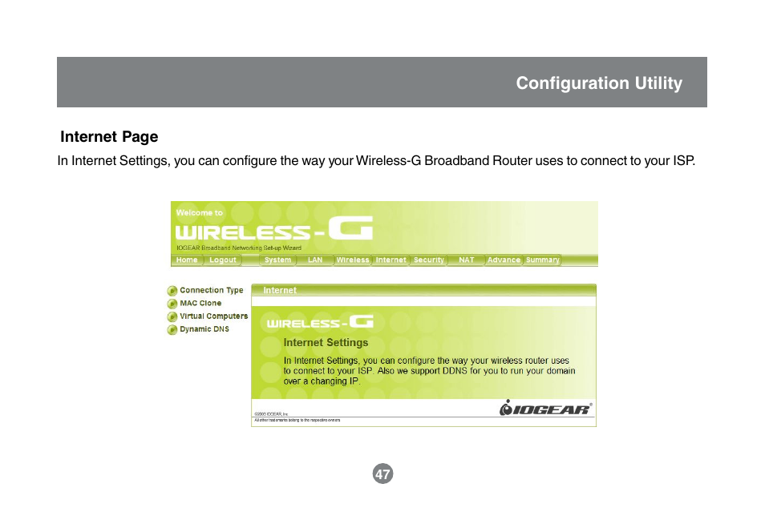
Task: Click the Configuration Utility header title
Action: coord(599,83)
